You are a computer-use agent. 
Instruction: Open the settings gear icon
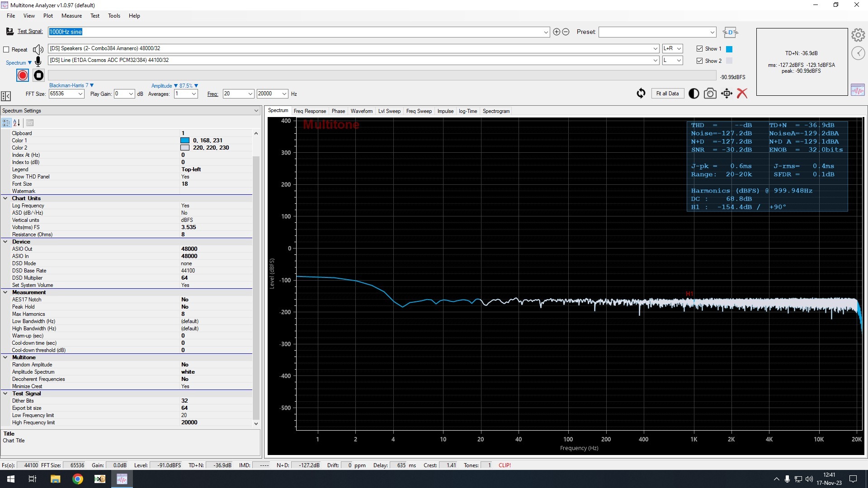point(858,35)
